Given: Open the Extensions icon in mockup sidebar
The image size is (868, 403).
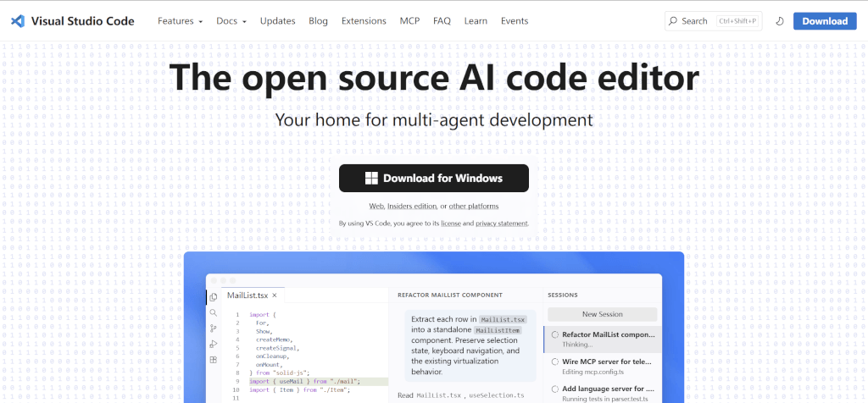Looking at the screenshot, I should 213,359.
